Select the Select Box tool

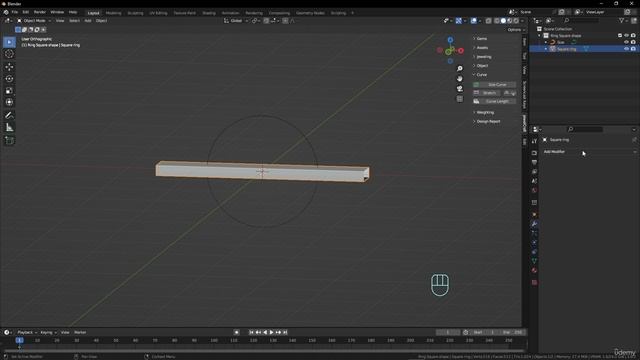click(9, 42)
